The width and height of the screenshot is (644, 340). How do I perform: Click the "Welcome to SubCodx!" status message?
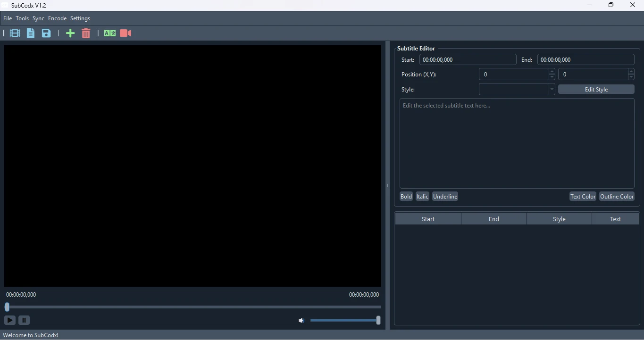pyautogui.click(x=31, y=335)
